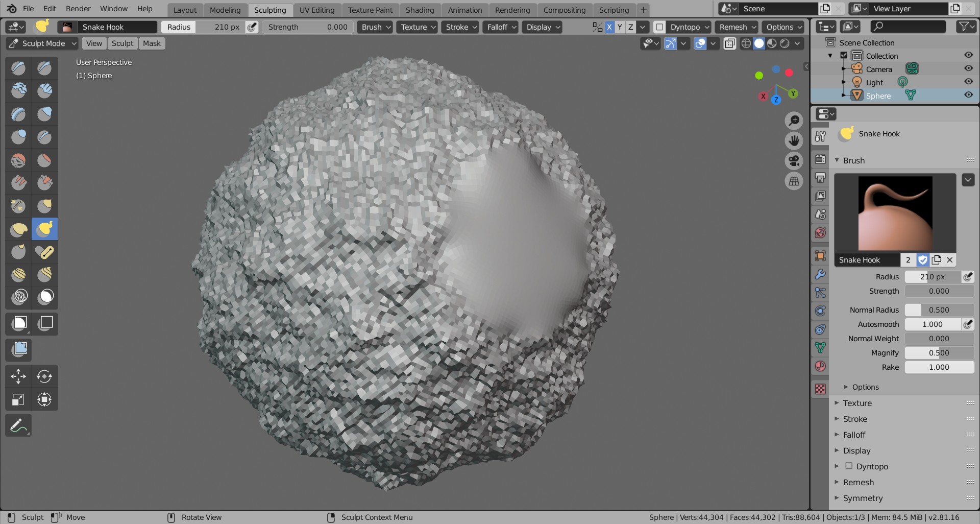This screenshot has height=524, width=980.
Task: Click the pan view hand icon
Action: coord(794,140)
